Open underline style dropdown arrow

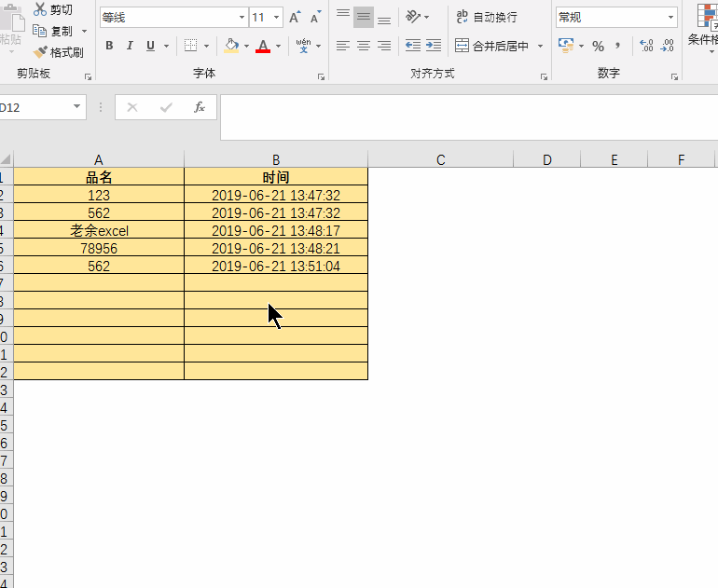166,46
